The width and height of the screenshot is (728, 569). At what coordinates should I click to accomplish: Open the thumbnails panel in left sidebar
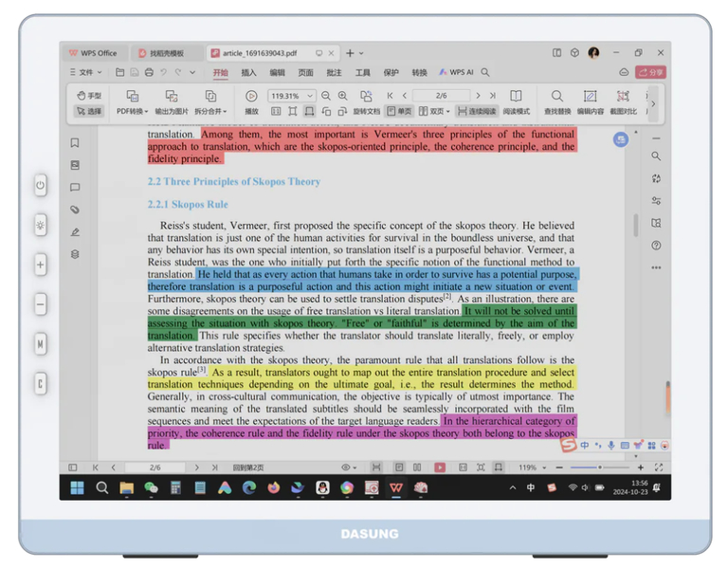tap(75, 165)
